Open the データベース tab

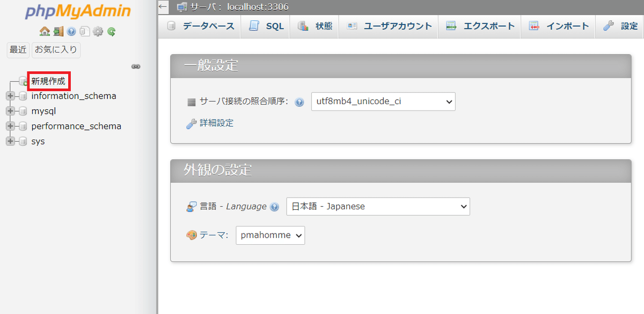tap(200, 26)
